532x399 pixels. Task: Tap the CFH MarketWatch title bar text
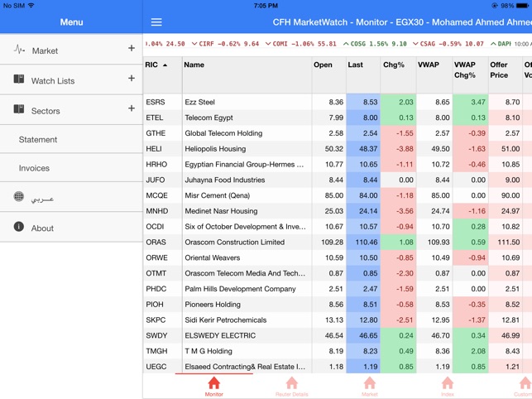tap(402, 22)
